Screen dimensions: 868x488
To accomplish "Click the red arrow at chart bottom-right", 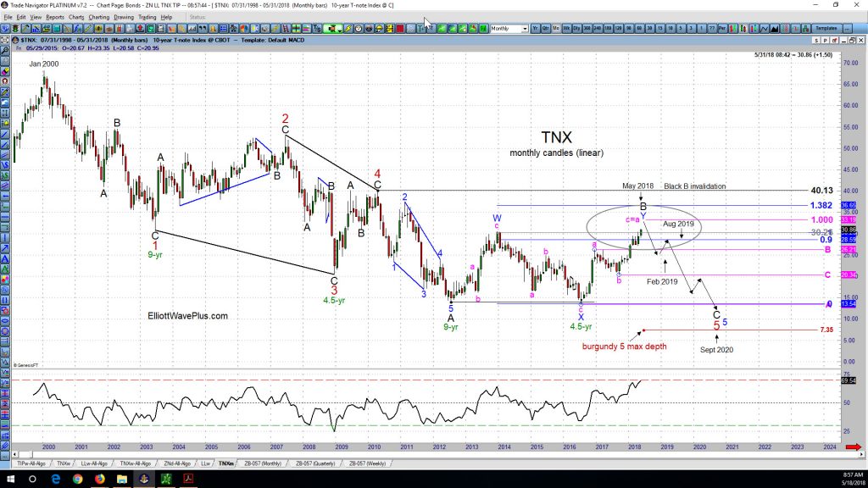I will click(853, 446).
